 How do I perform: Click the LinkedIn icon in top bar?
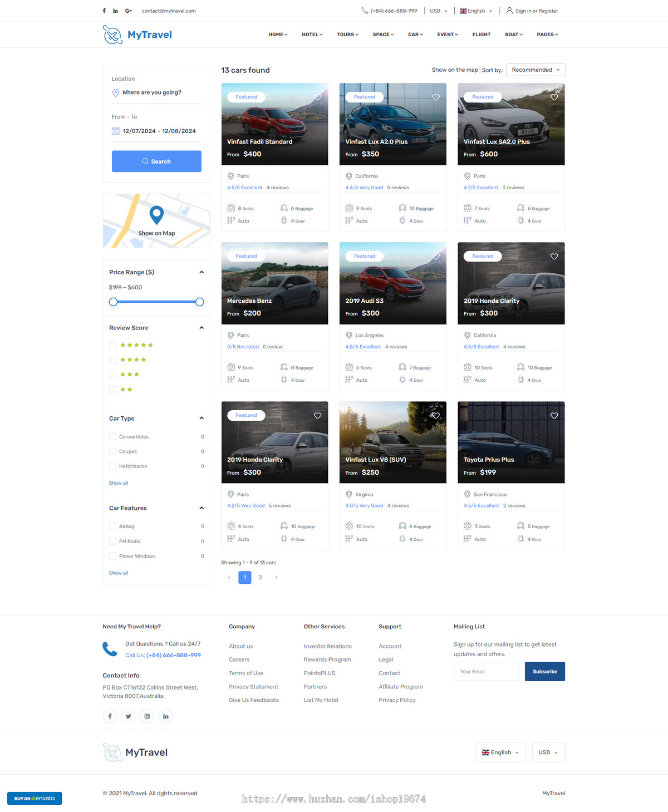click(x=115, y=11)
